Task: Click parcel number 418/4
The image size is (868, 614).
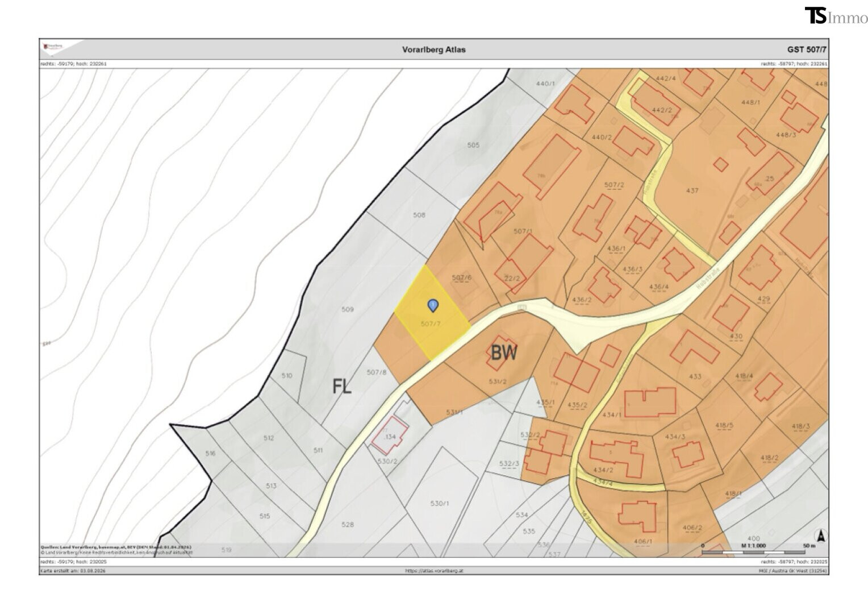Action: tap(744, 376)
